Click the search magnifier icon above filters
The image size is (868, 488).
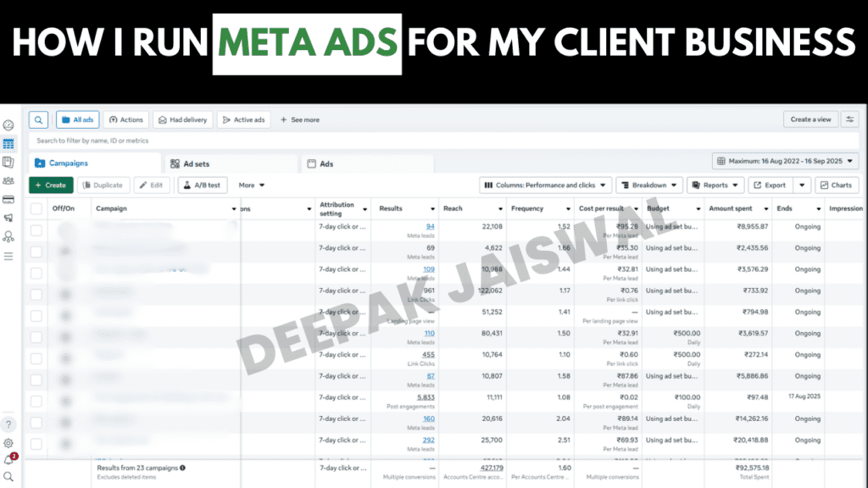pos(38,119)
